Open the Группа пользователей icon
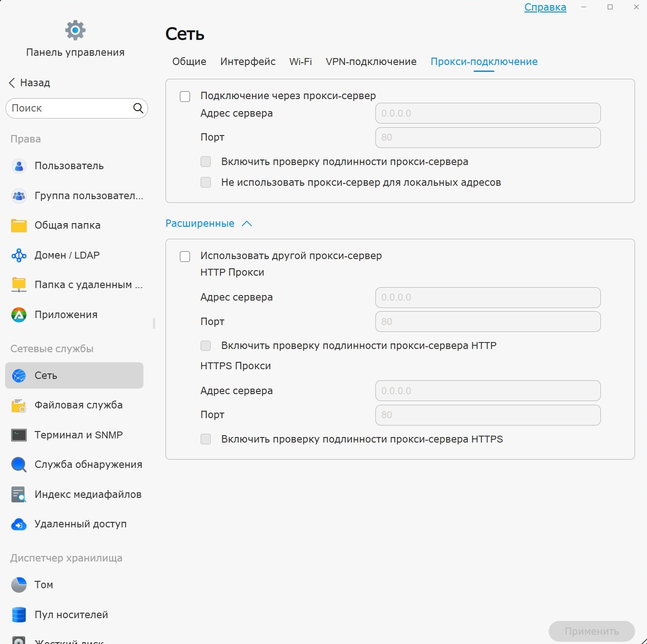The image size is (647, 644). [19, 196]
